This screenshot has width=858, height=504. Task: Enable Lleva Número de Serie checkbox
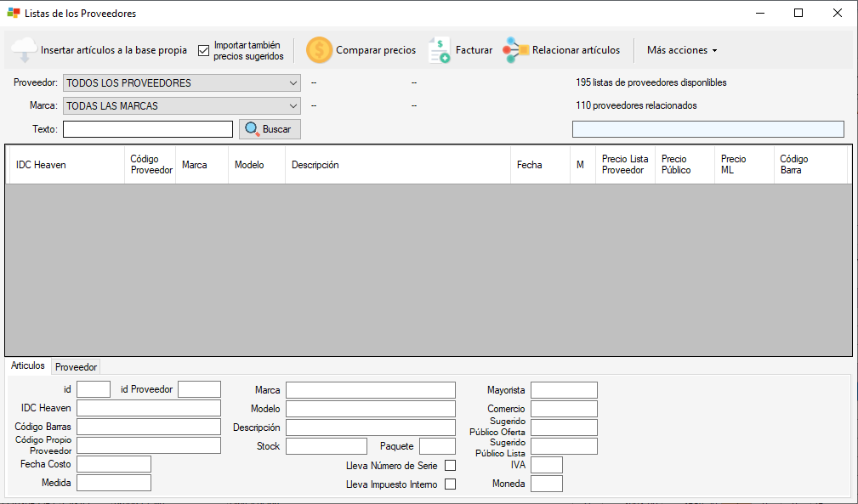coord(451,465)
